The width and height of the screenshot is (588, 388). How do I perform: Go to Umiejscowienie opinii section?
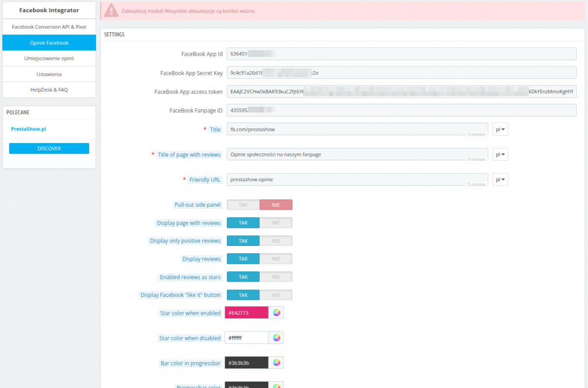(49, 58)
